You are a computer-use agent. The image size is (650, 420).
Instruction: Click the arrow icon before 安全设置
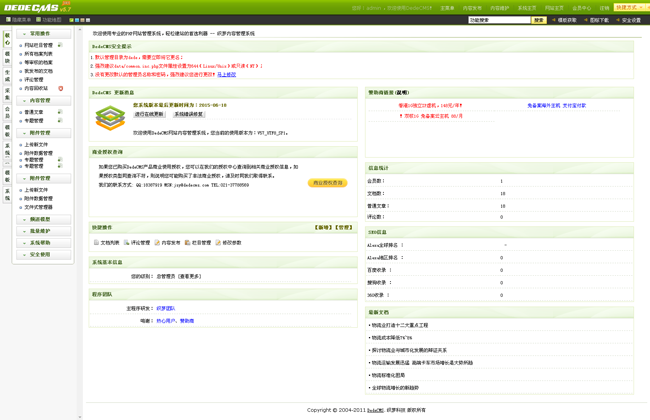[x=618, y=20]
